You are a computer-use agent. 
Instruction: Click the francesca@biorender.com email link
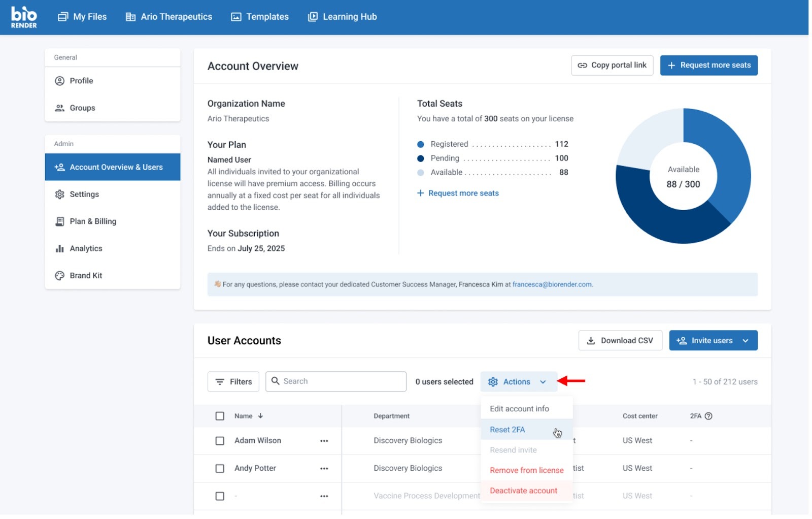552,284
